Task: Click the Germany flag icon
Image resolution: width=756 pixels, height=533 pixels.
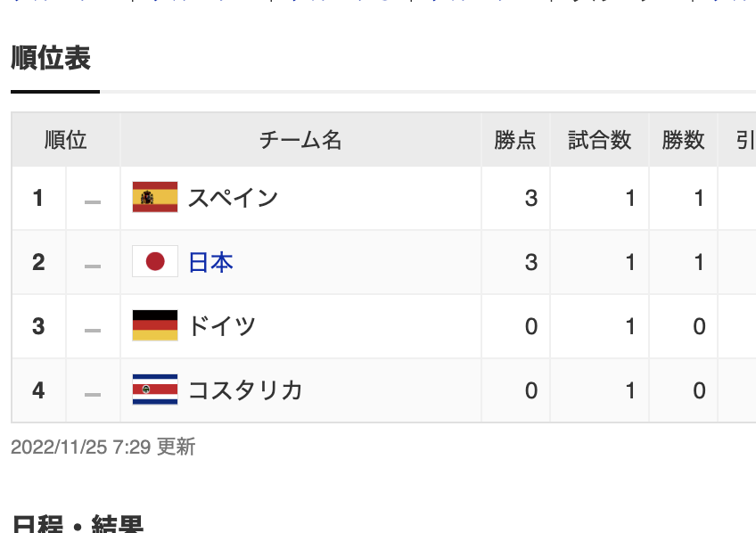Action: (155, 325)
